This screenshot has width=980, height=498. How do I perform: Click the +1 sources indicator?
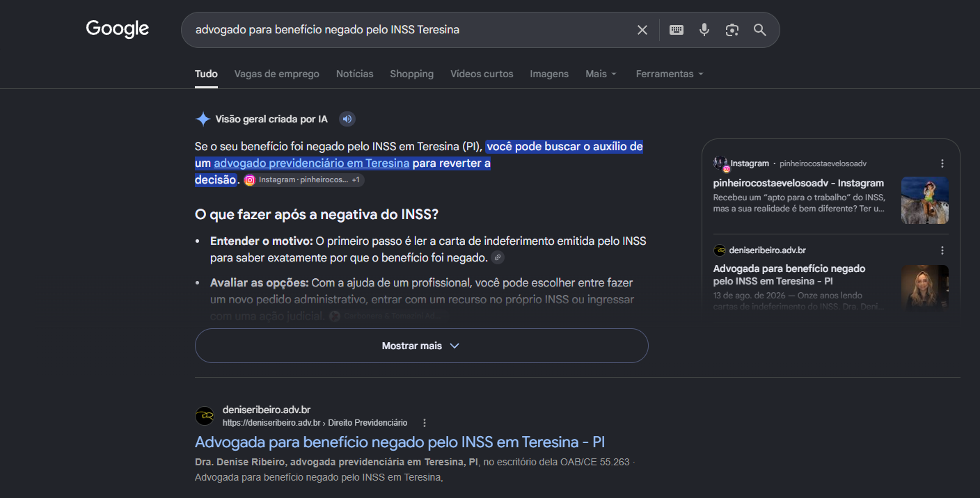(x=356, y=180)
